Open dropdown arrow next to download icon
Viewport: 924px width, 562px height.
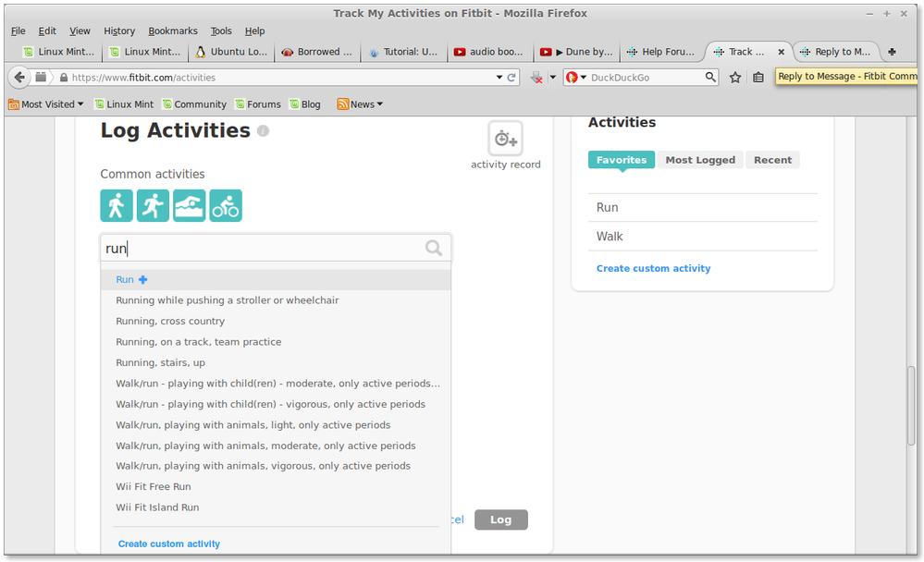(x=553, y=77)
